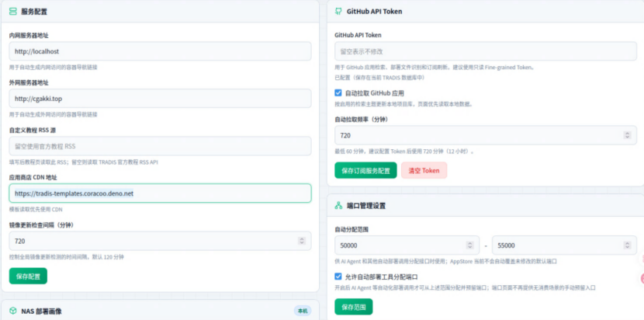
Task: Click the 最低 60 分钟 hint text
Action: (x=404, y=151)
